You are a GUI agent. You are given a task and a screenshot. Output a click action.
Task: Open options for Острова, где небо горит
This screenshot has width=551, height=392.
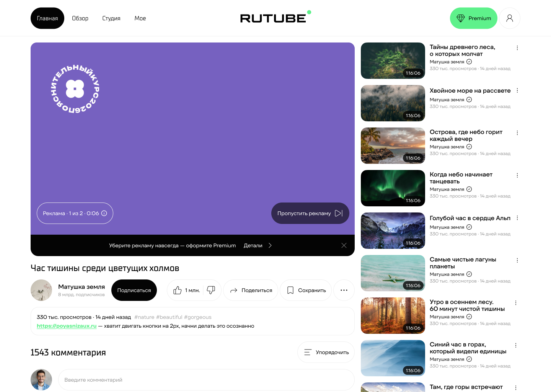pos(517,133)
